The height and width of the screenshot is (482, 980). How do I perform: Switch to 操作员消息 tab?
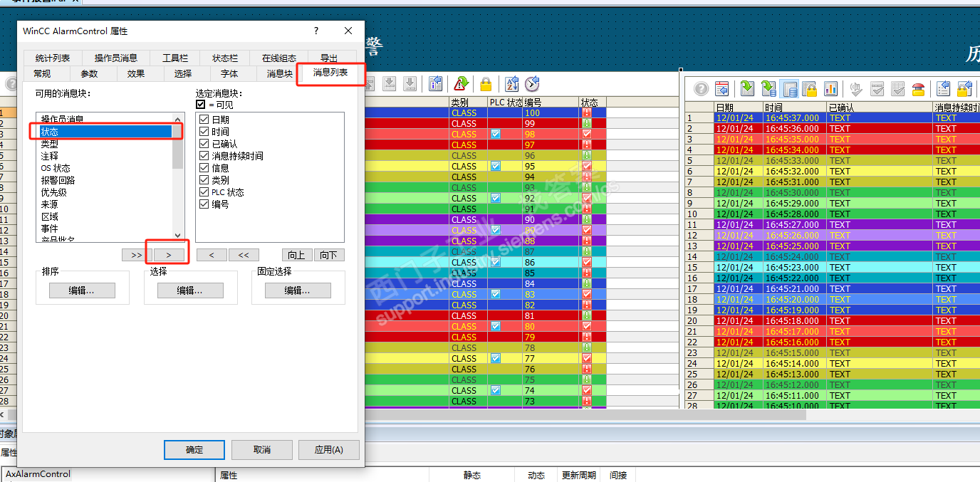coord(116,58)
